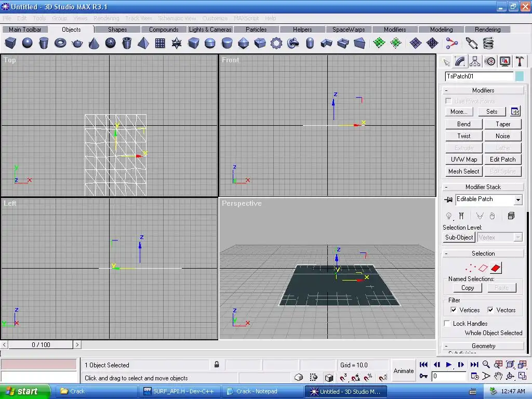Play the animation

(448, 365)
